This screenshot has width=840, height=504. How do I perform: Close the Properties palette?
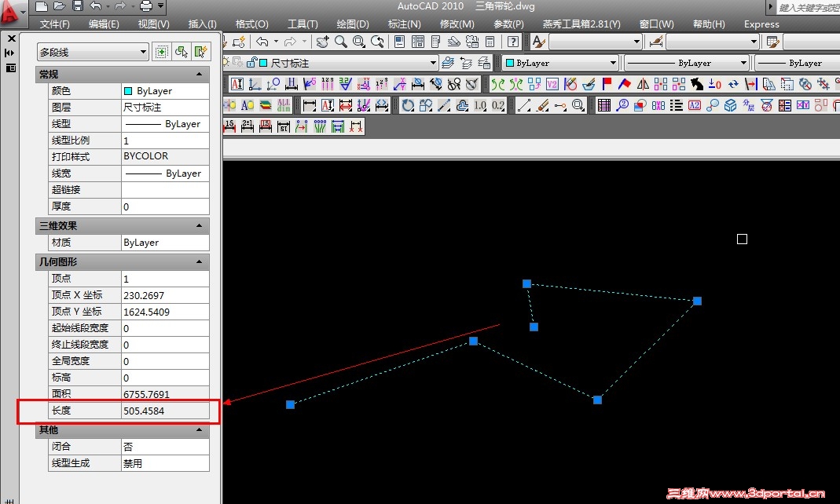click(x=11, y=38)
